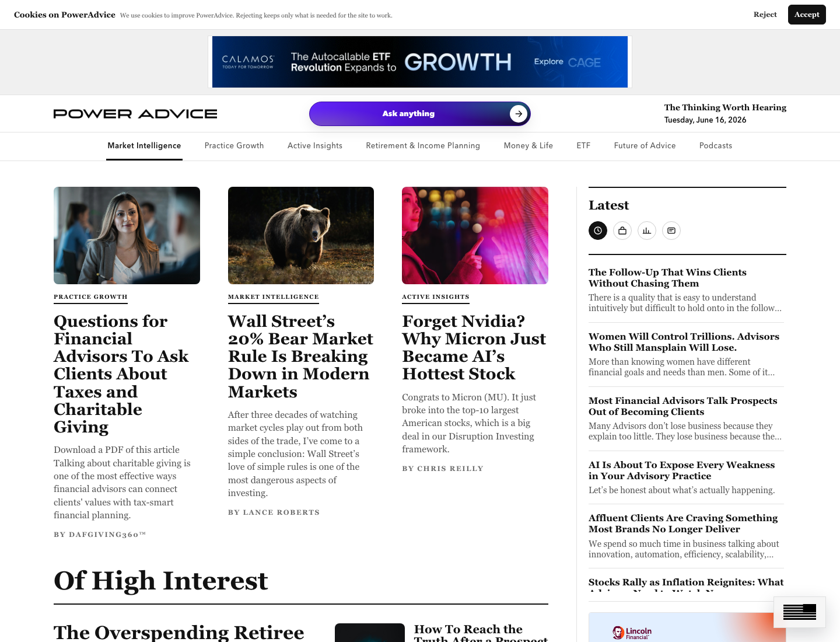
Task: Open Women Will Control Trillions article
Action: point(684,342)
